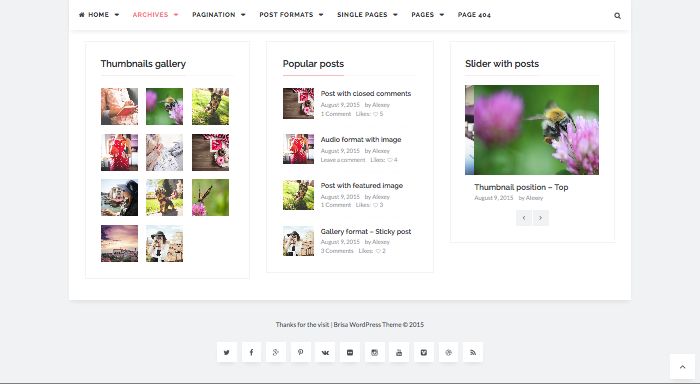The height and width of the screenshot is (384, 700).
Task: Open the Pinterest social link
Action: (x=300, y=352)
